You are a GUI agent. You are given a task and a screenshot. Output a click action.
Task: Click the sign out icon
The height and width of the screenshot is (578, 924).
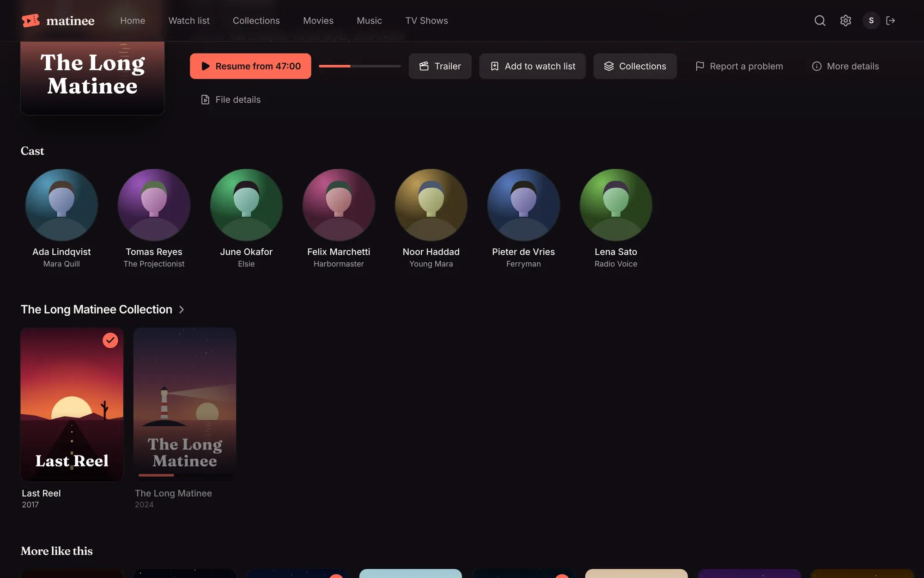[891, 20]
